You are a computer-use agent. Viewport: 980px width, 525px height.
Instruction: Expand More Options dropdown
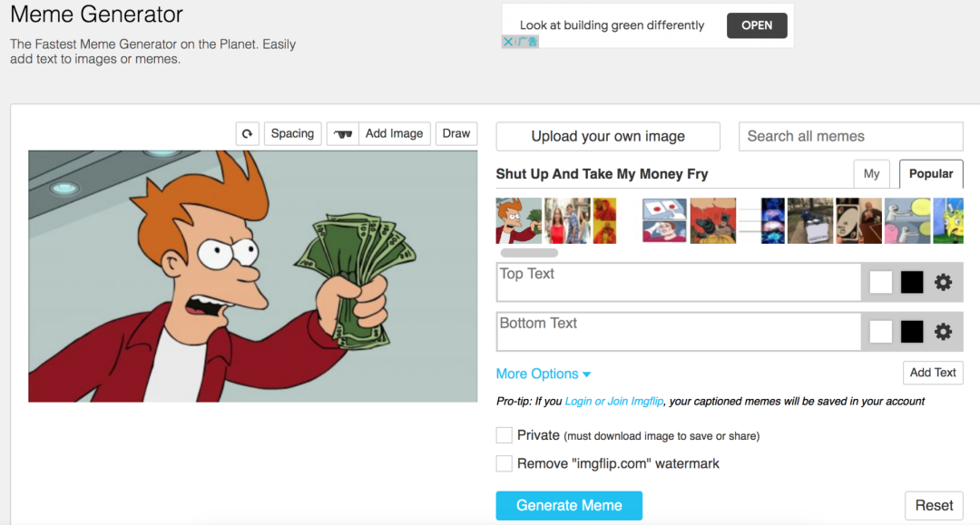(x=544, y=374)
